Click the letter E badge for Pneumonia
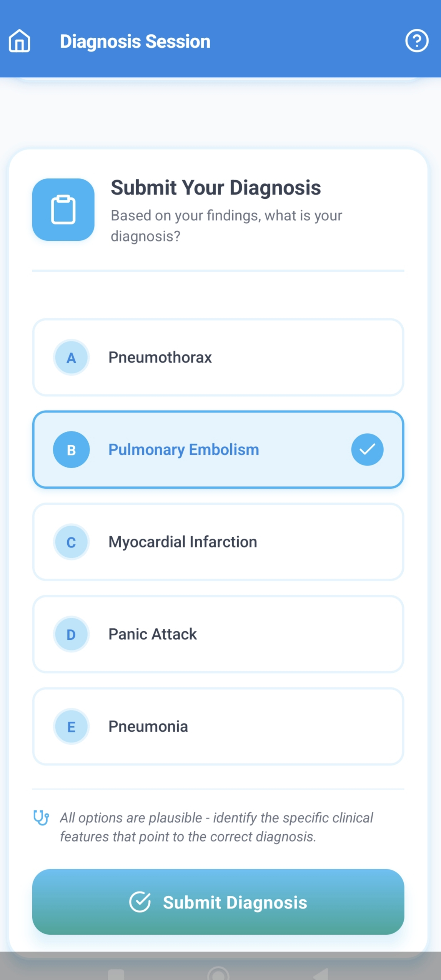Image resolution: width=441 pixels, height=980 pixels. [71, 726]
